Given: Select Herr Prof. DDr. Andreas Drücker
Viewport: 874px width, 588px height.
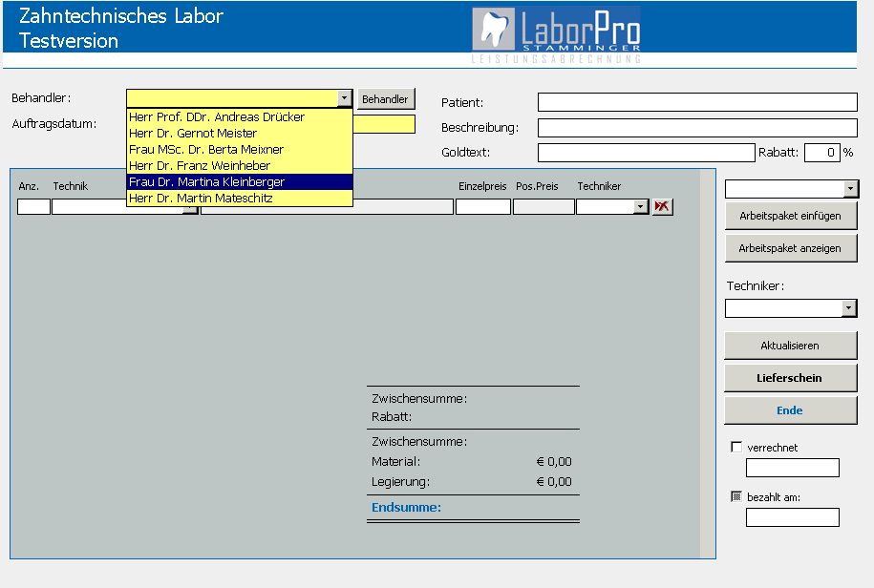Looking at the screenshot, I should coord(217,117).
